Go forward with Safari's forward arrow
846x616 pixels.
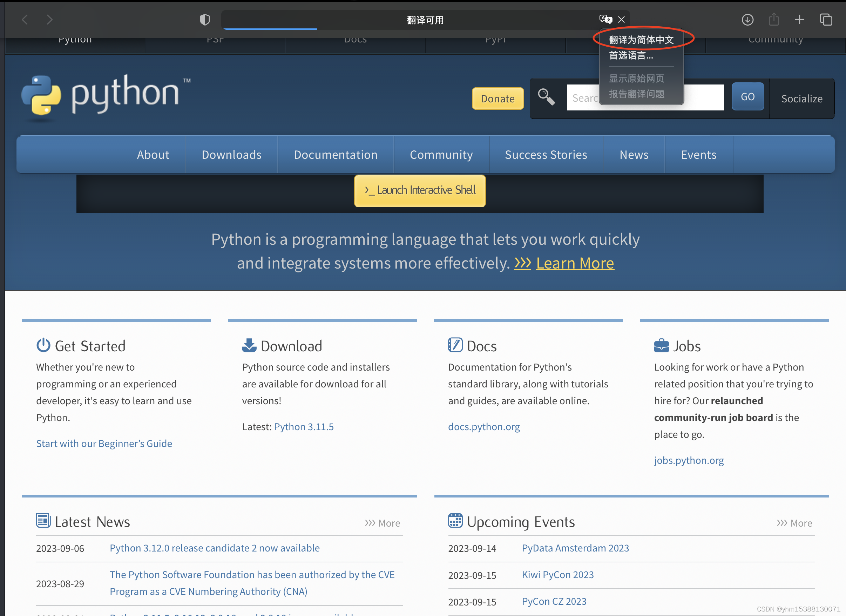point(50,19)
